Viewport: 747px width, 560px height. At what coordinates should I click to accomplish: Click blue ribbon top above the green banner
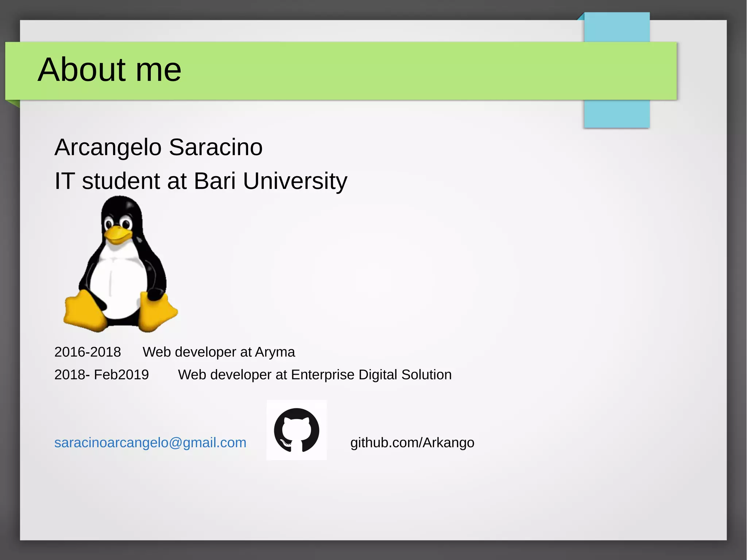pyautogui.click(x=616, y=27)
